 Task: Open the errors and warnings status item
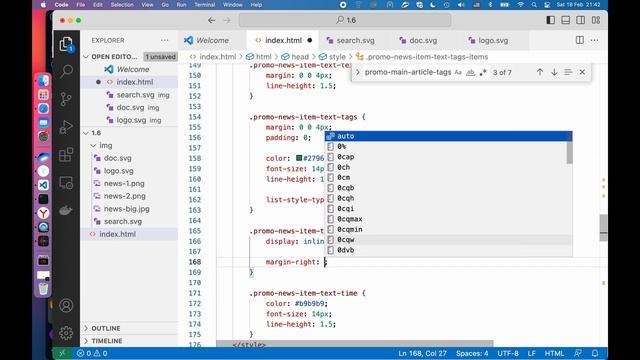click(x=92, y=353)
